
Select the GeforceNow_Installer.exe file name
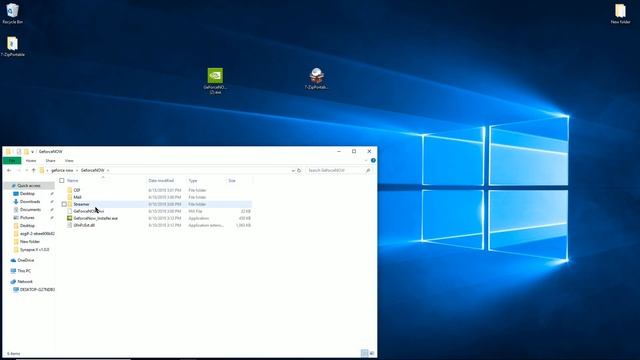[x=96, y=218]
